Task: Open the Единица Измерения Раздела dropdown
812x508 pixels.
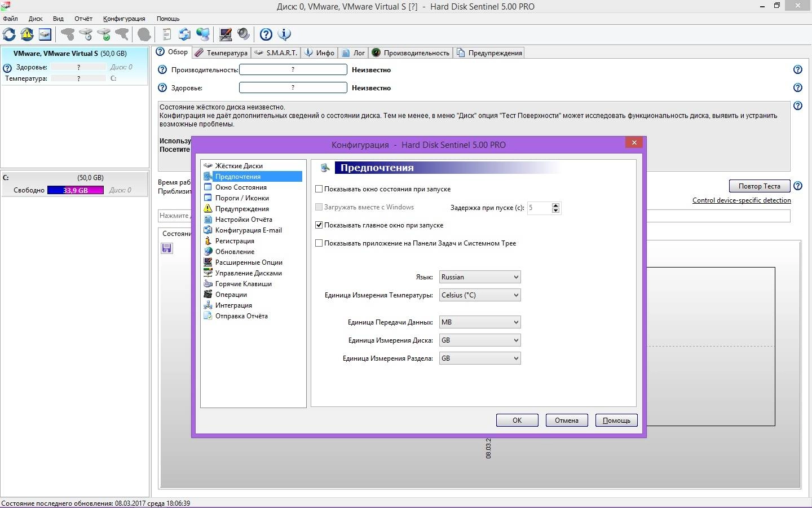Action: pos(480,358)
